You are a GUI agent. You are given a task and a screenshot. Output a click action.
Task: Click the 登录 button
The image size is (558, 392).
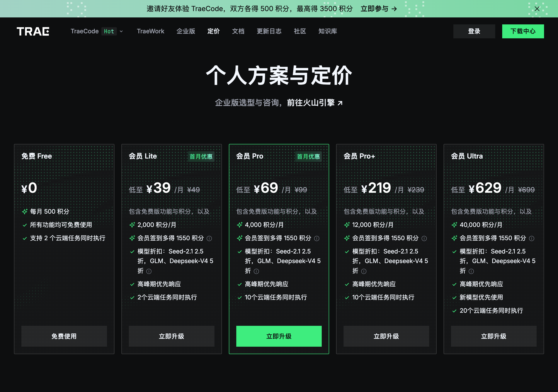[474, 31]
